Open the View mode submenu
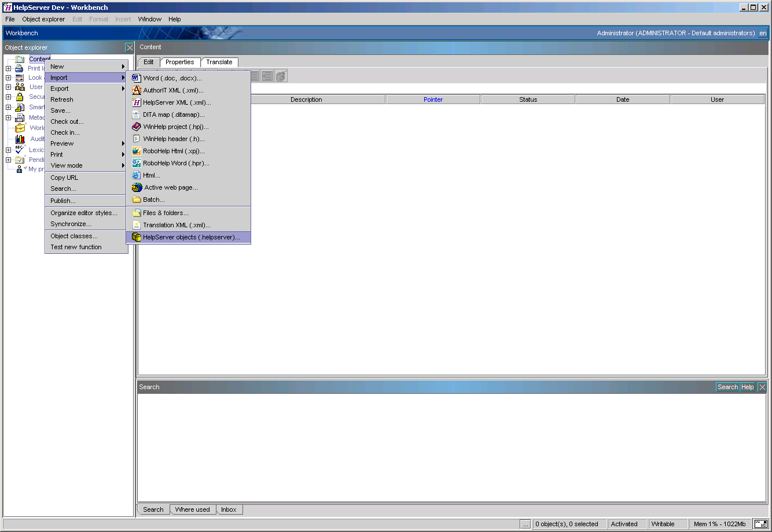The image size is (772, 532). coord(86,165)
